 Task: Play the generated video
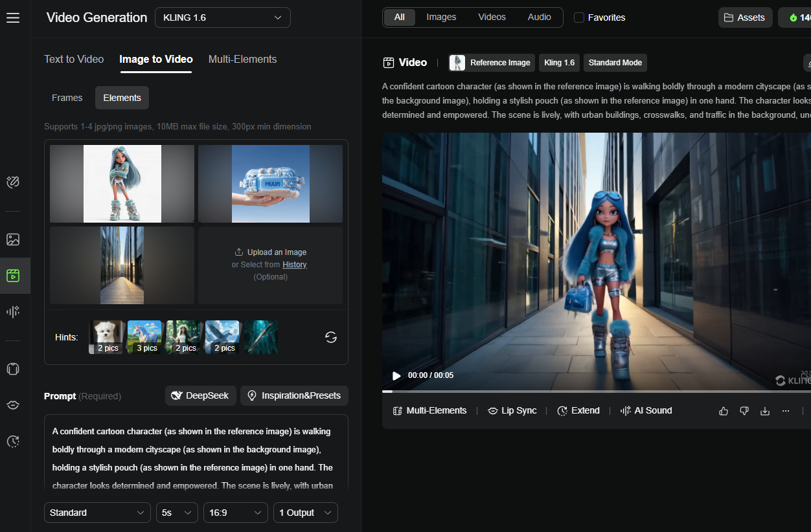pos(396,375)
